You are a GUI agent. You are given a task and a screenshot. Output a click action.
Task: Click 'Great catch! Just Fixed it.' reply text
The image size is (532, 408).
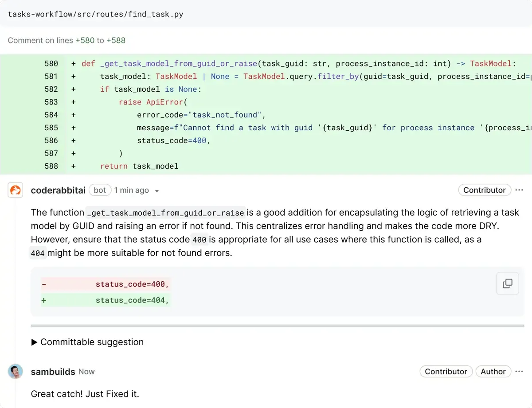(85, 393)
